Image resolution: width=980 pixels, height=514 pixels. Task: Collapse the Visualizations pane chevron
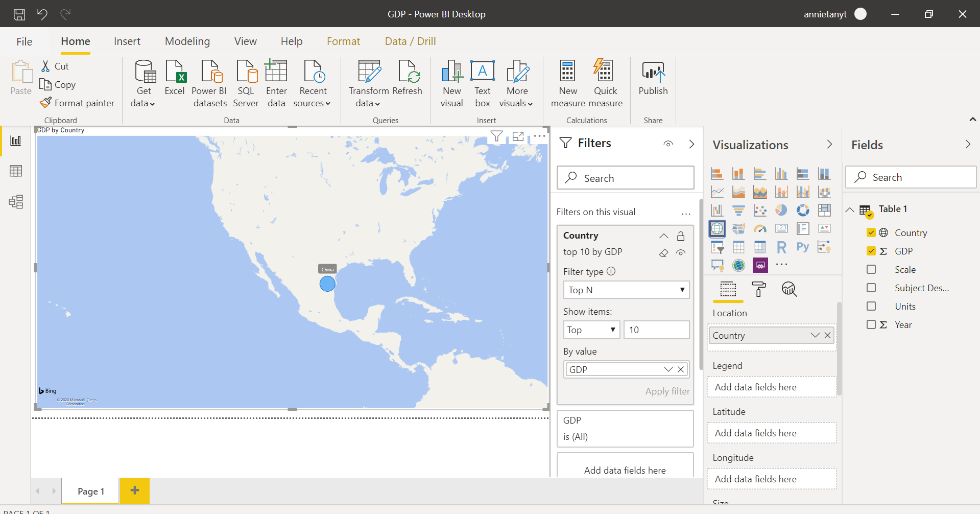pyautogui.click(x=829, y=145)
